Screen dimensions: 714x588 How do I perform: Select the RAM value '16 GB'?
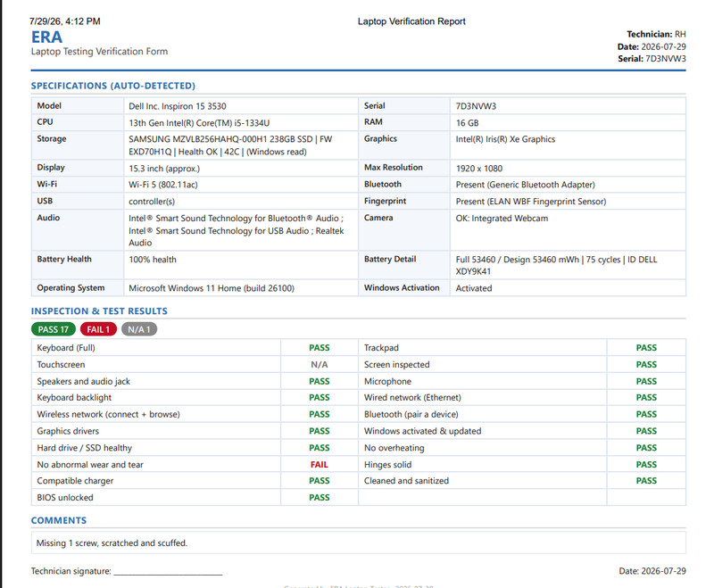[467, 123]
